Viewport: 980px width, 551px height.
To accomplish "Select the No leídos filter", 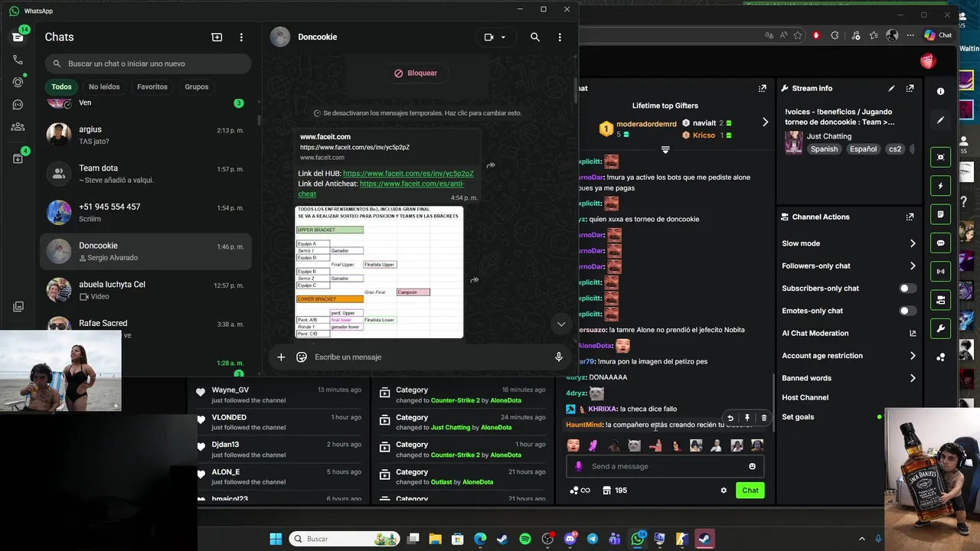I will (x=104, y=86).
